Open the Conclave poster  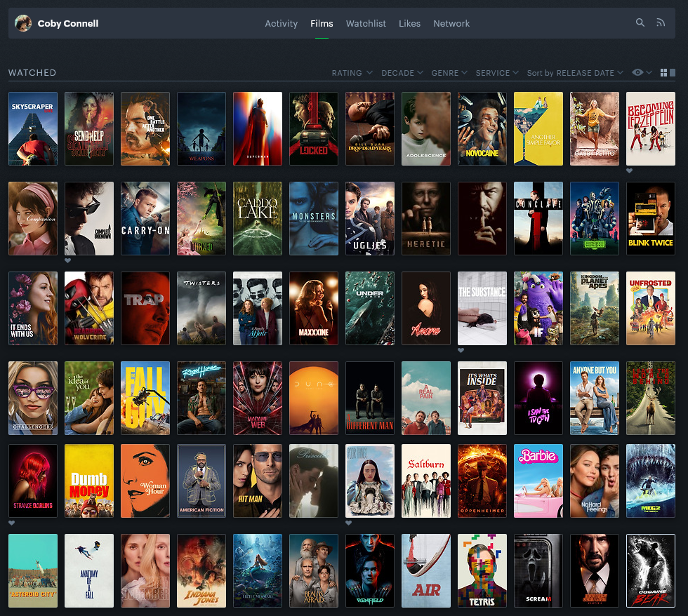pos(538,218)
